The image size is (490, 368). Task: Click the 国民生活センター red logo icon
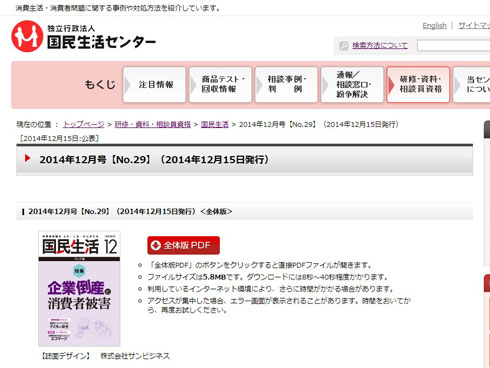click(x=27, y=36)
